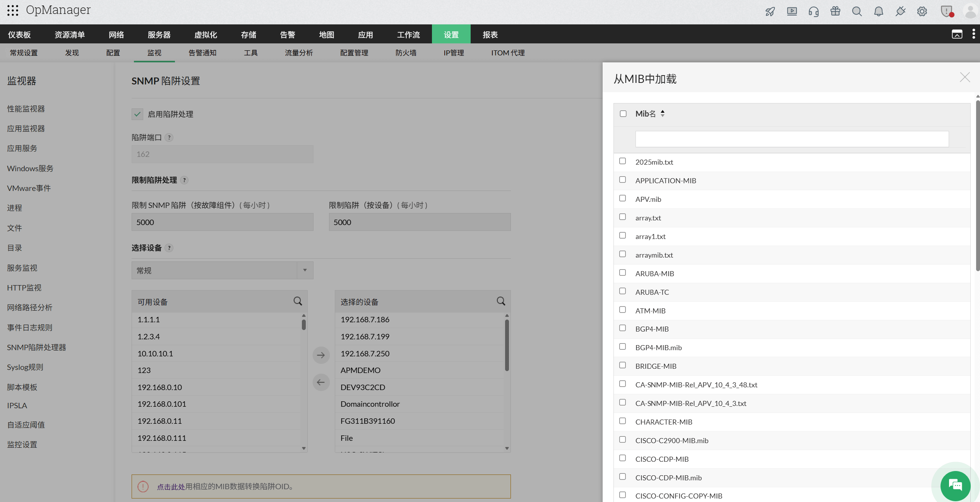
Task: Switch to the ITOM 代理 sub-tab
Action: click(x=508, y=53)
